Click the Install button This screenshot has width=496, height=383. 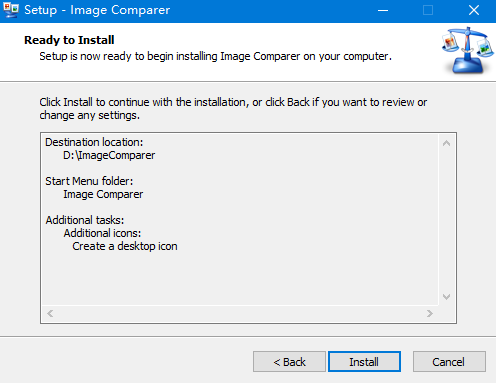(364, 361)
